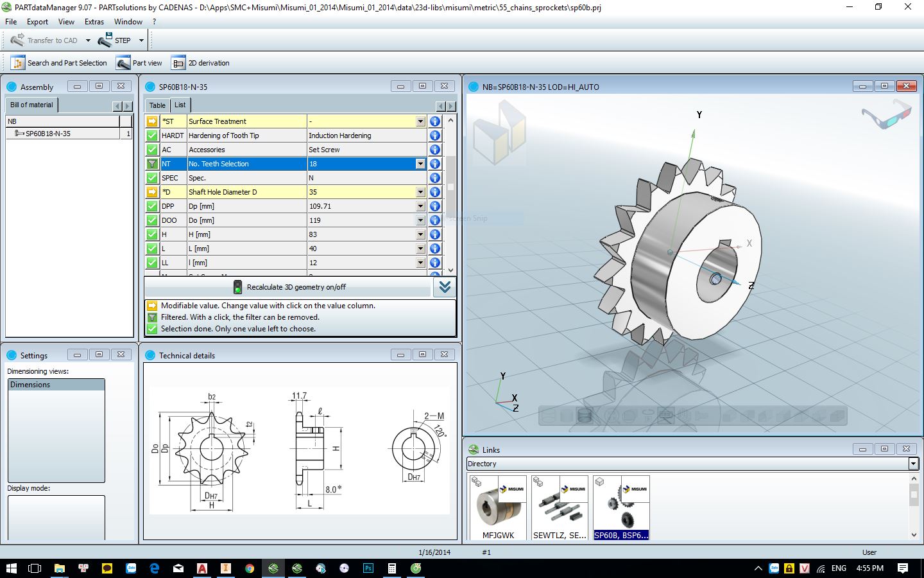Open the Shaft Hole Diameter D dropdown
Viewport: 924px width, 578px height.
pyautogui.click(x=420, y=192)
